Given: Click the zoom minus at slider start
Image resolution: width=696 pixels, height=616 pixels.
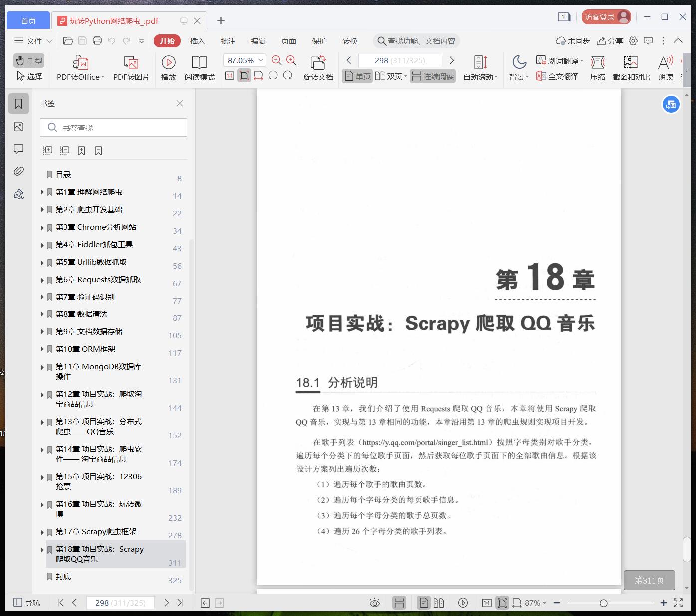Looking at the screenshot, I should pos(557,603).
